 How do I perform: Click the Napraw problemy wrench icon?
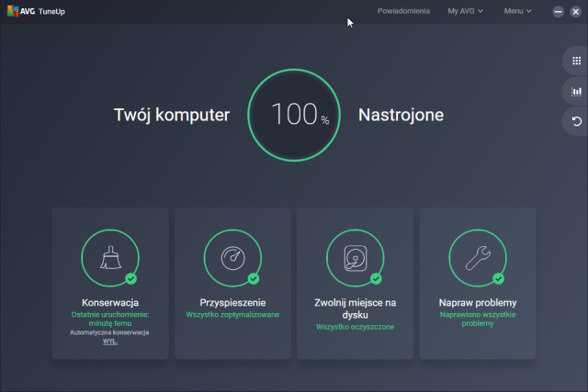pos(478,258)
